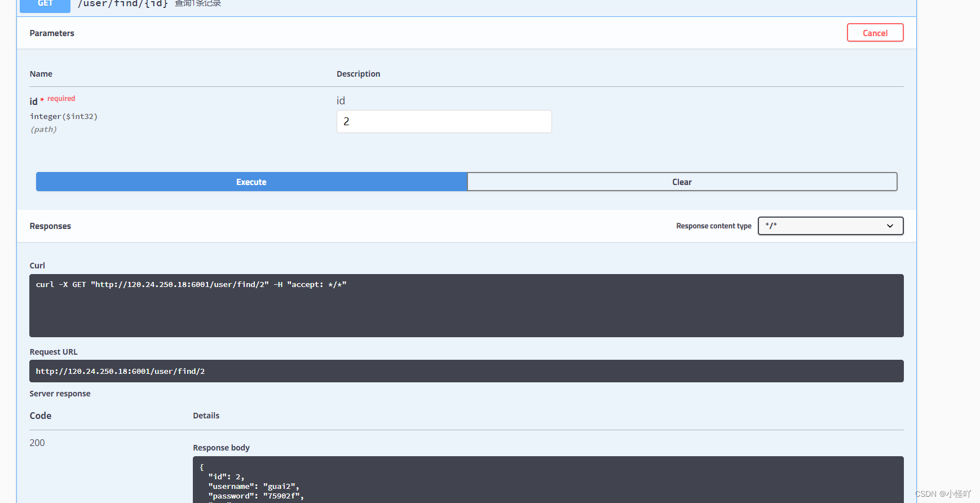Click the Code column header
The height and width of the screenshot is (503, 980).
click(41, 416)
